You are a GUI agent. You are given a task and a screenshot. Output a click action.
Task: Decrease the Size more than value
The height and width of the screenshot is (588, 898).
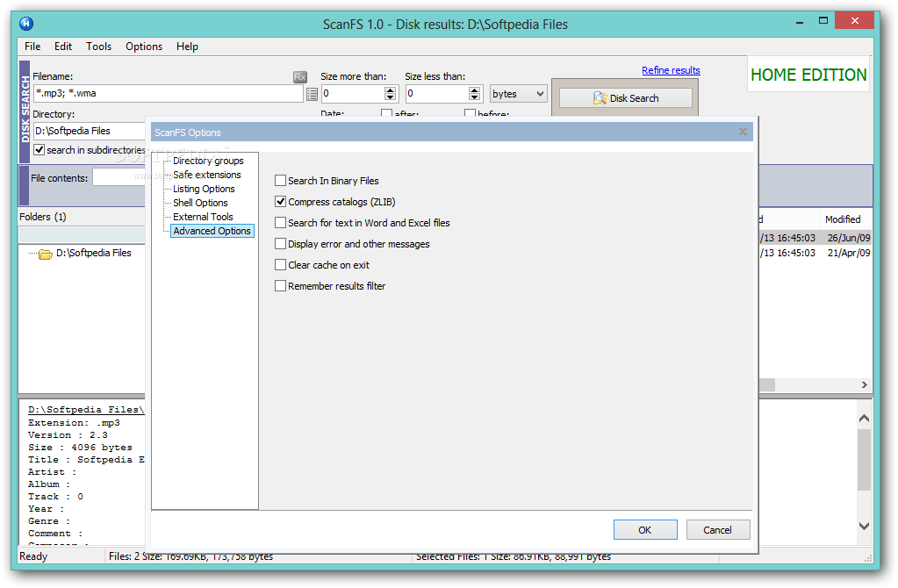[391, 97]
